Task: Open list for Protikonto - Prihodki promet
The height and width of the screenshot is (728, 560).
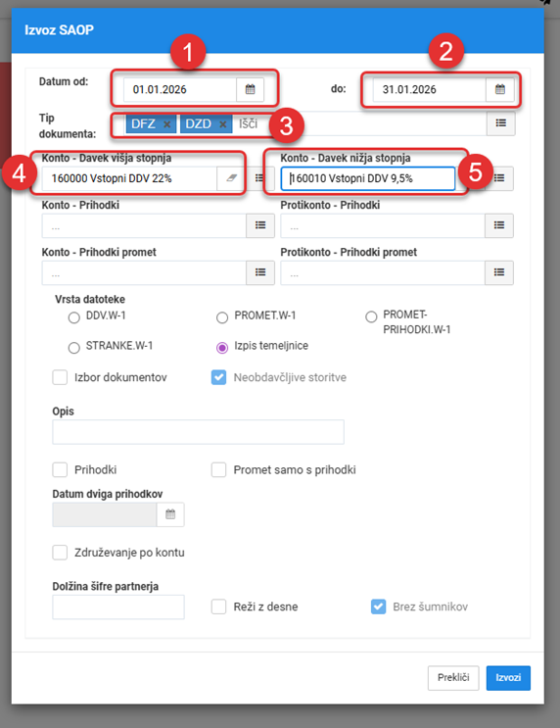Action: pos(498,272)
